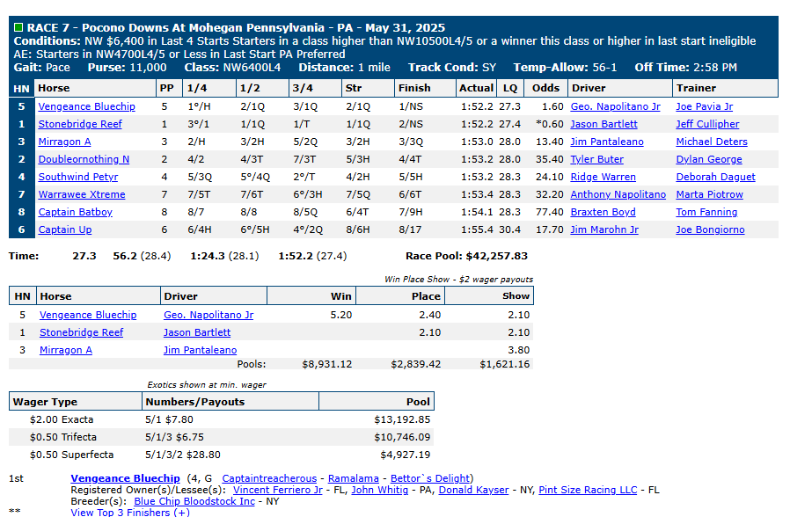Open trainer Joe Pavia Jr page
812x517 pixels.
[x=705, y=106]
